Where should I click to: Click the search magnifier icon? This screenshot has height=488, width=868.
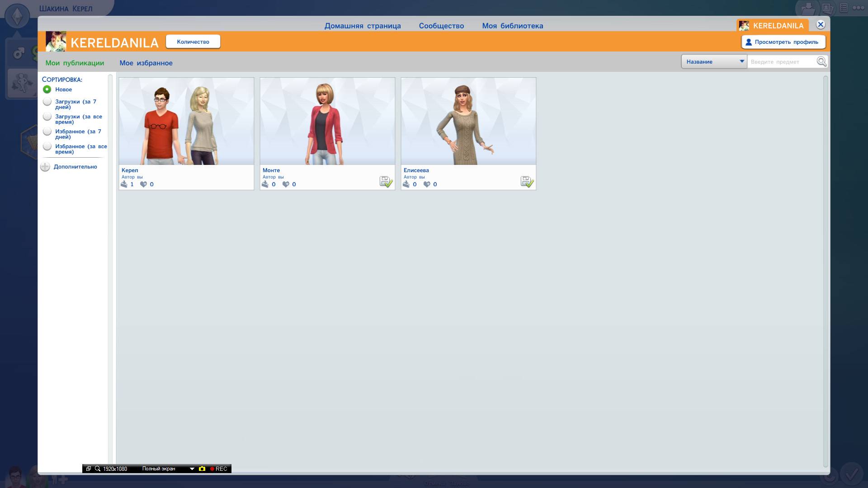pos(821,61)
